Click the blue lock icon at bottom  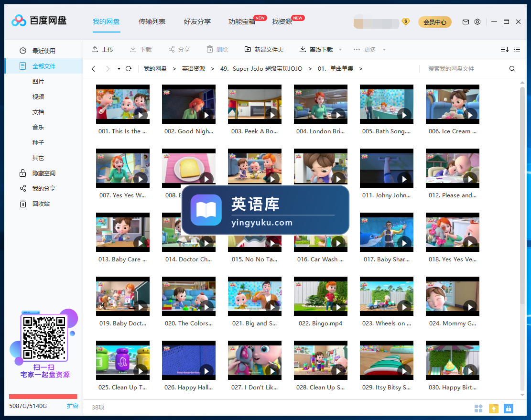click(509, 409)
